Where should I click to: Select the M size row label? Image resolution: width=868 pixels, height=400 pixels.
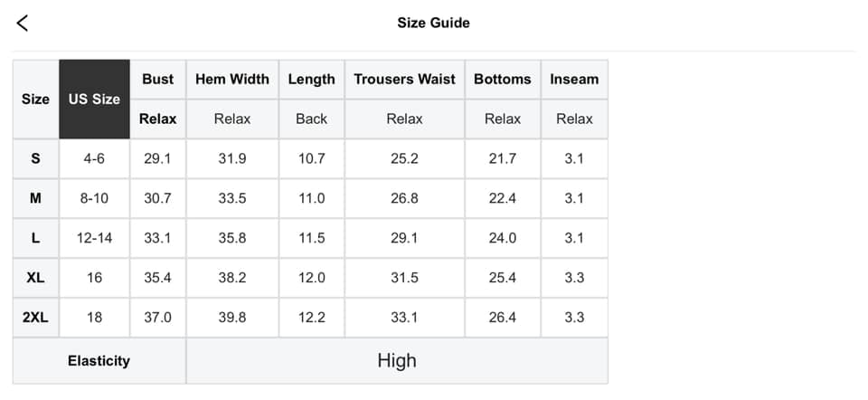[35, 198]
